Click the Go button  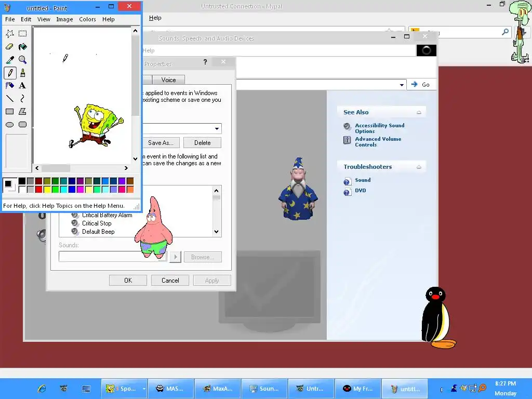pyautogui.click(x=421, y=85)
